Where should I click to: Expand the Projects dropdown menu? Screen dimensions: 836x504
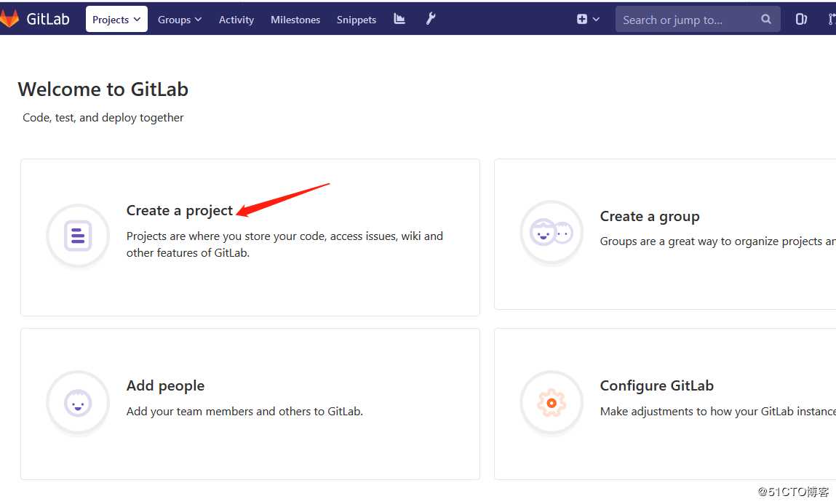[116, 19]
